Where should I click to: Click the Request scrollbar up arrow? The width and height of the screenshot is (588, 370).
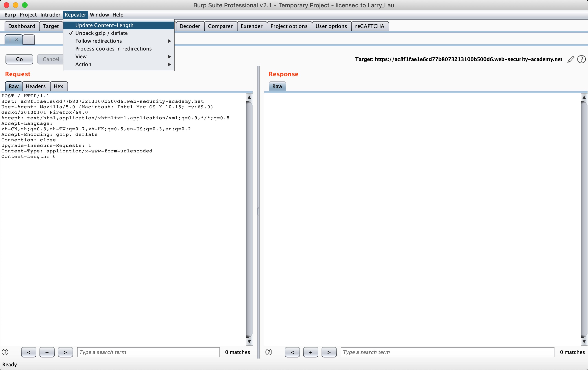[x=249, y=97]
